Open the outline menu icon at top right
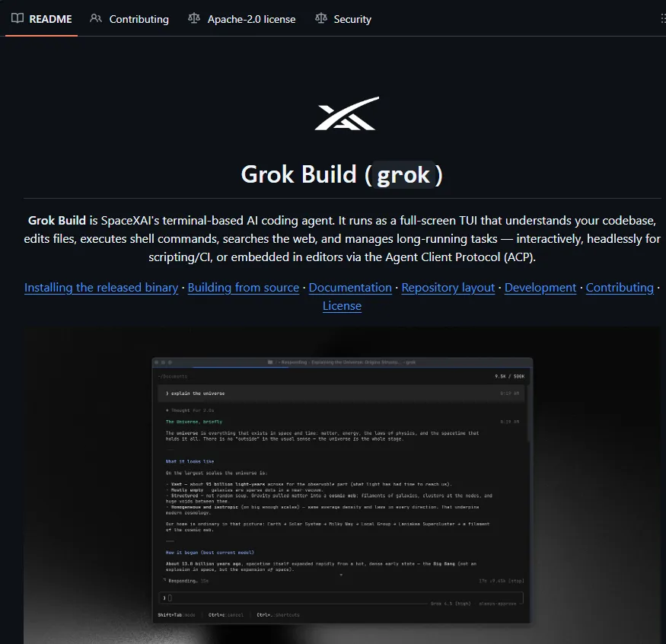 pos(663,19)
